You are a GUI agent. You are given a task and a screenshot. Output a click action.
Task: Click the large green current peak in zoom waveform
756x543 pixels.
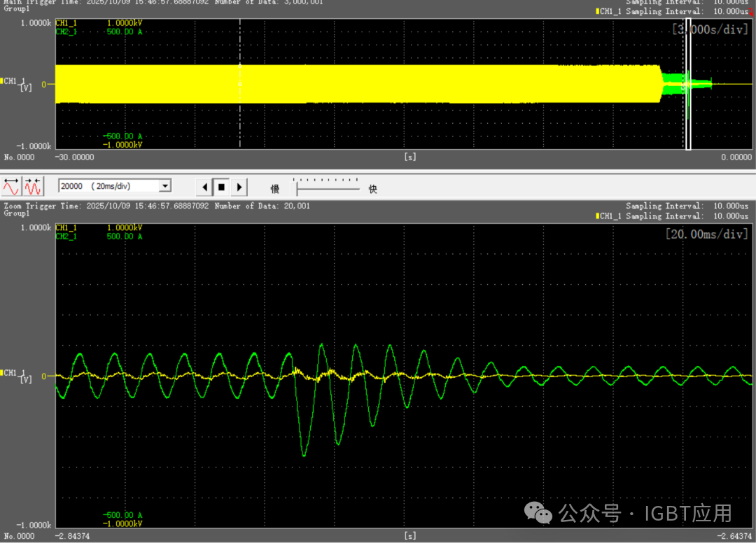click(x=304, y=454)
